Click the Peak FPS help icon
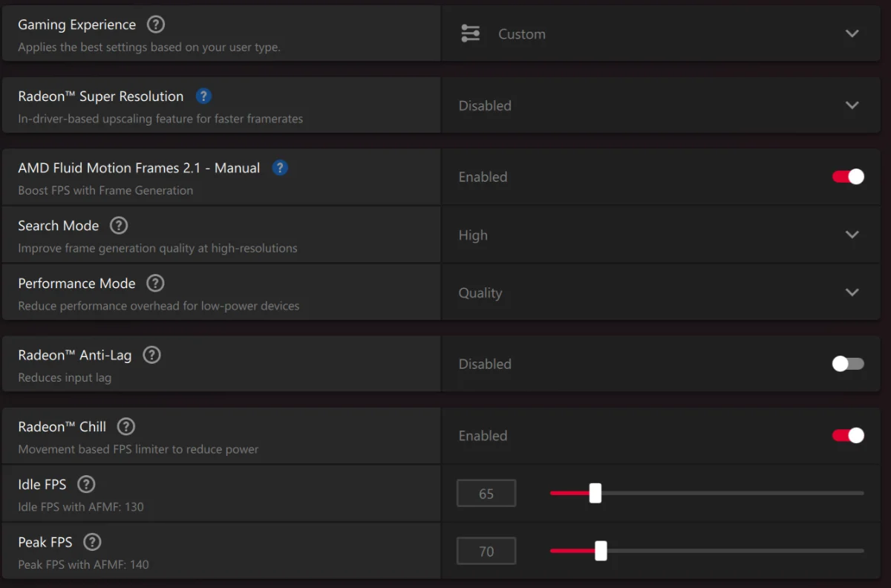891x588 pixels. [92, 542]
